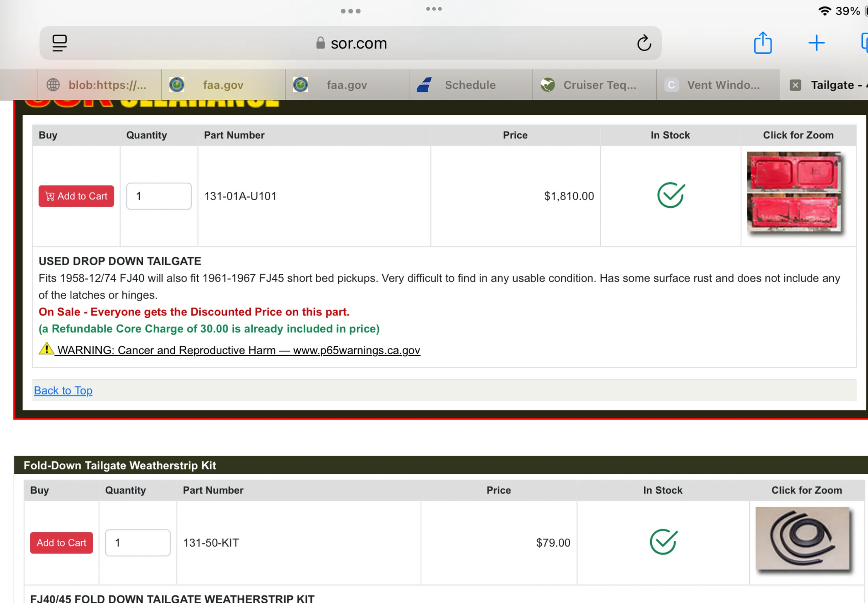This screenshot has height=603, width=868.
Task: Open the page reader menu icon
Action: pyautogui.click(x=60, y=43)
